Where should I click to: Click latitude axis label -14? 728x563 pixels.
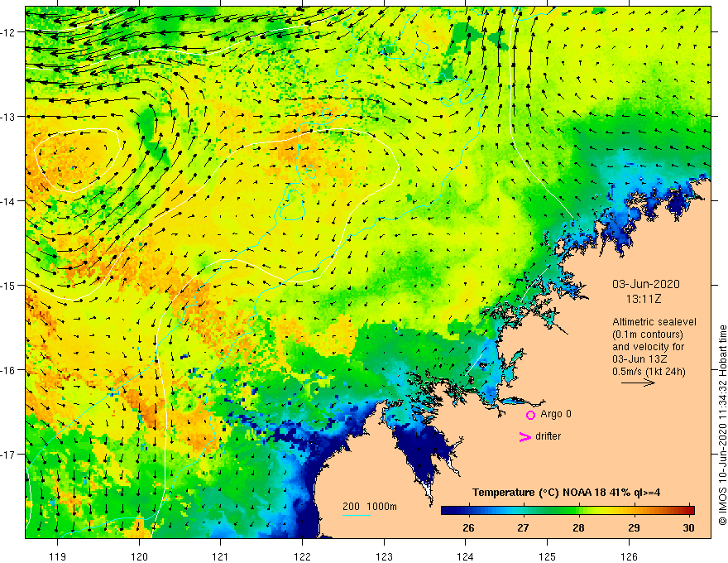(x=9, y=201)
